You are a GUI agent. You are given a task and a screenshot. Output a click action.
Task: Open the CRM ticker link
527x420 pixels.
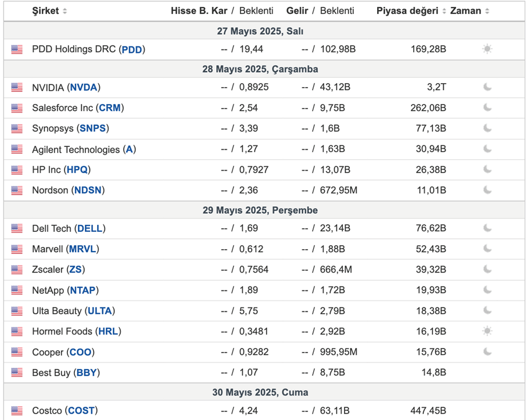[110, 108]
